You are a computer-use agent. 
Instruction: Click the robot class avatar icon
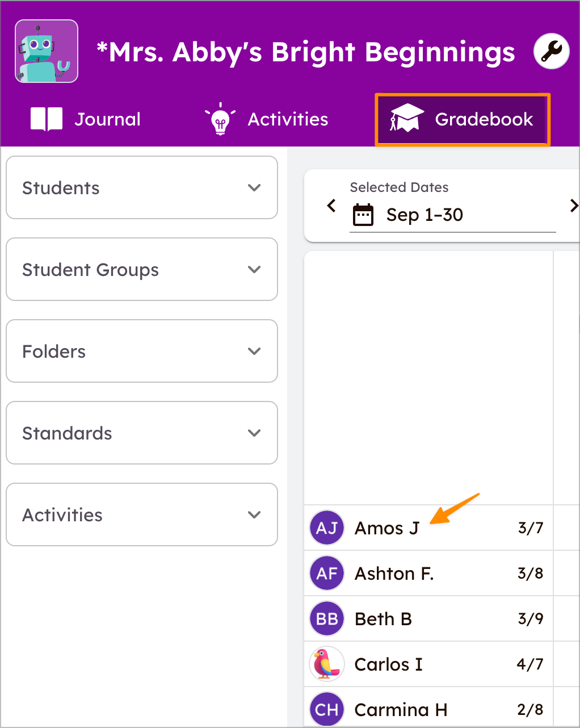pos(47,51)
